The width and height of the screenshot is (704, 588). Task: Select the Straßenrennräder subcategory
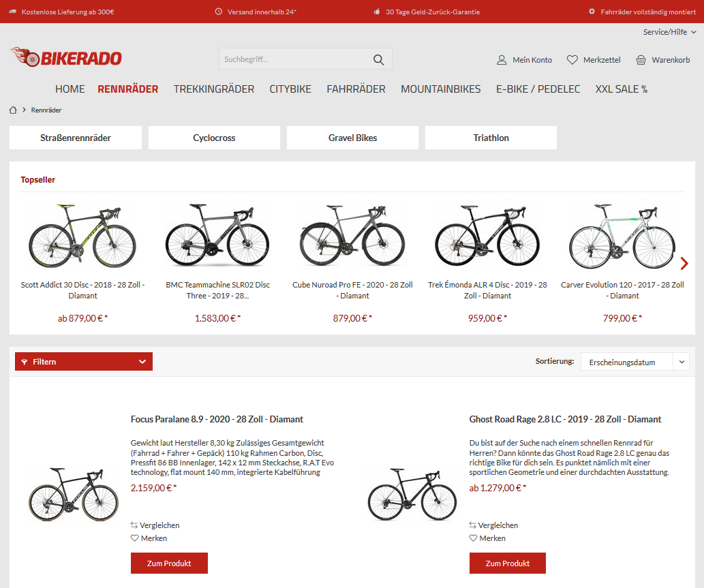point(76,138)
